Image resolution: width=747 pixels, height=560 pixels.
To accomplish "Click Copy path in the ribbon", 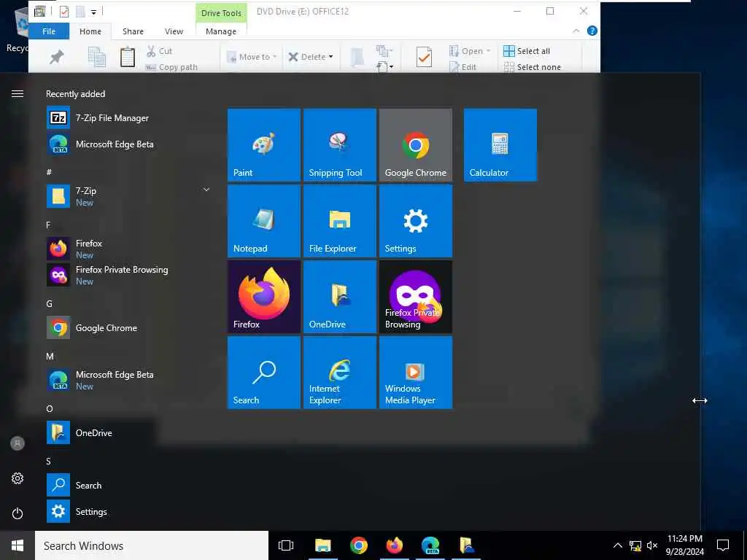I will [x=171, y=67].
